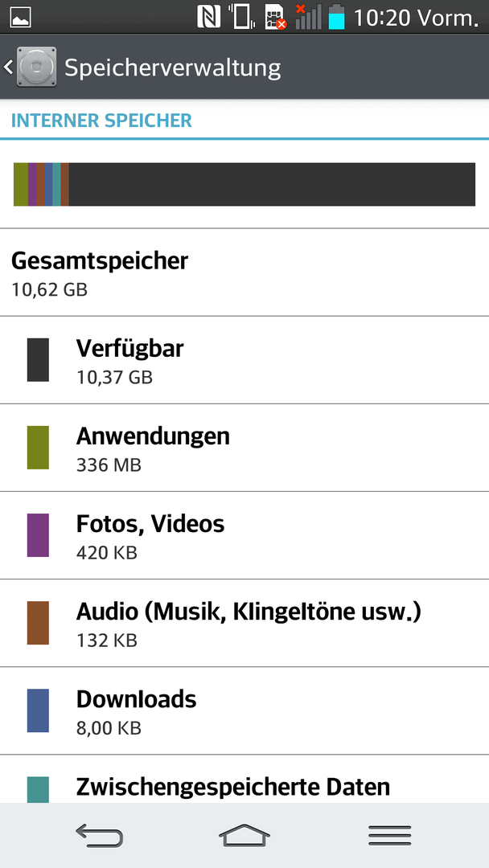Tap the vibrate mode status icon
The image size is (489, 868).
(242, 17)
